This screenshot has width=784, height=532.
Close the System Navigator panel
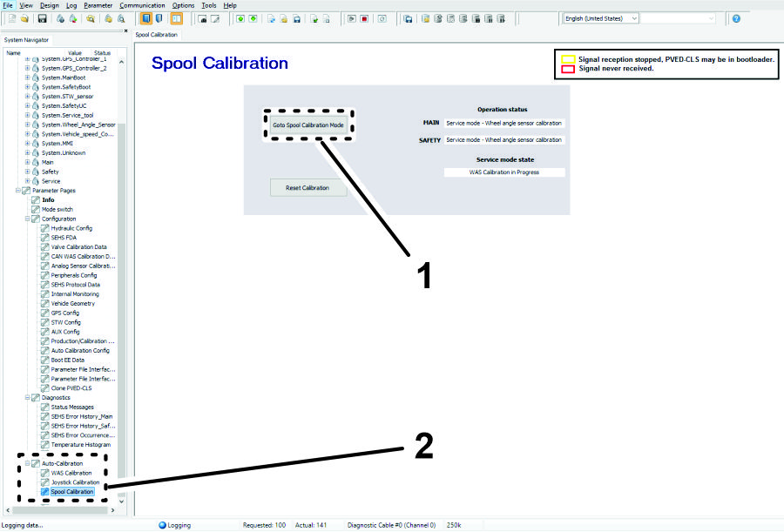125,31
